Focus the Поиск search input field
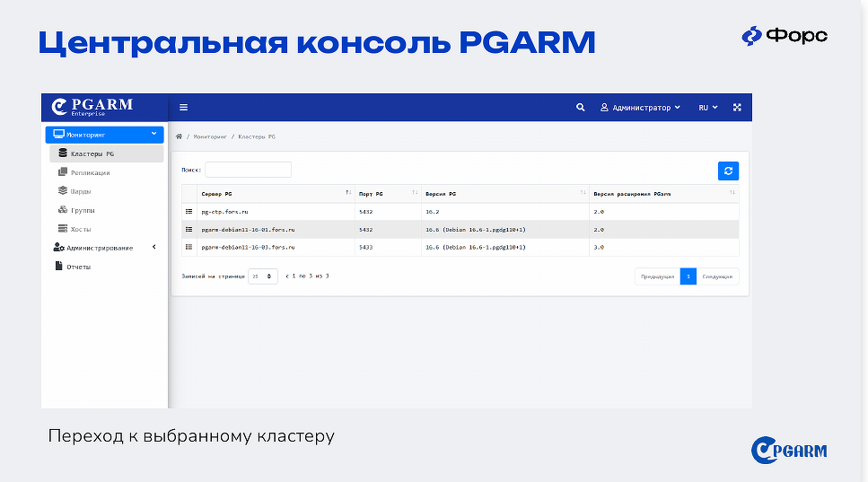 click(x=248, y=170)
